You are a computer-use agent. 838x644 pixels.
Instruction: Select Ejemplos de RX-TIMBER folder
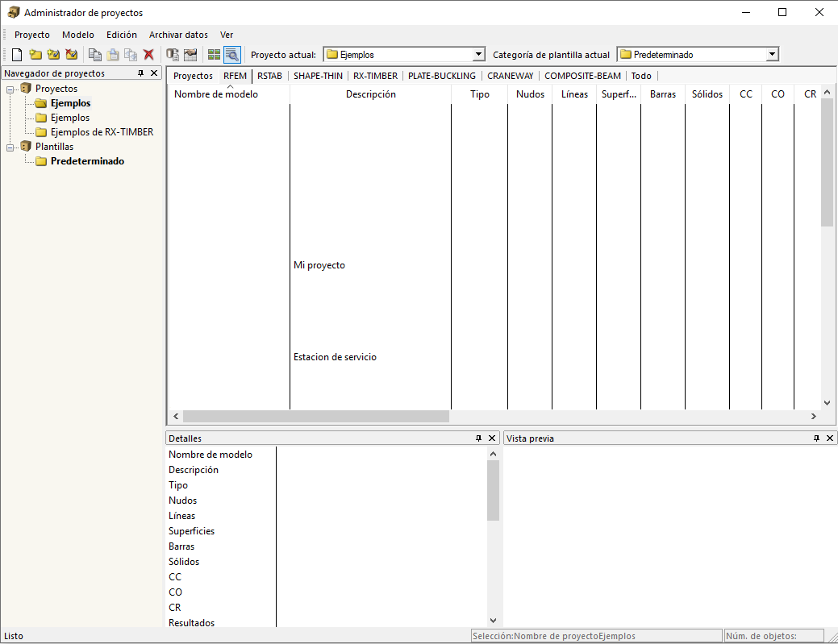[102, 132]
